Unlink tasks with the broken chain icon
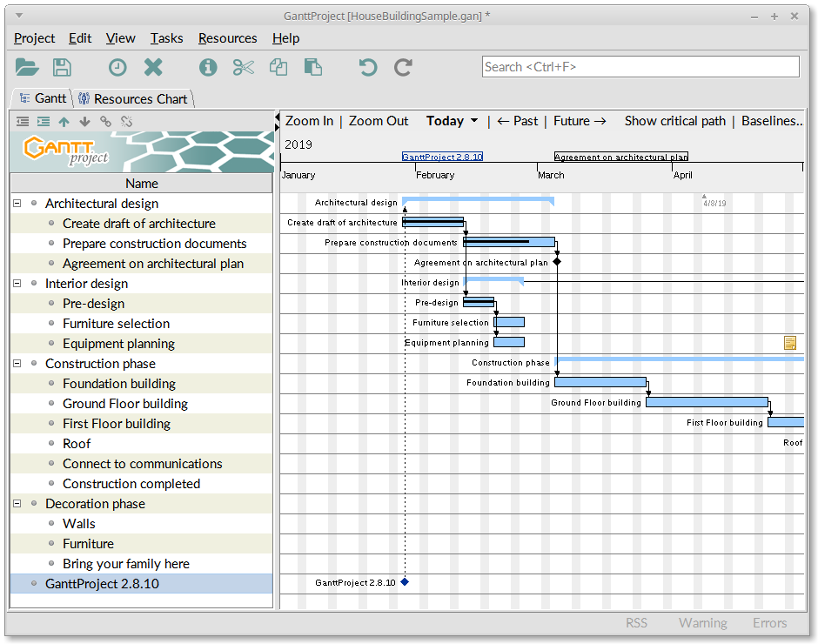Image resolution: width=818 pixels, height=644 pixels. 126,122
